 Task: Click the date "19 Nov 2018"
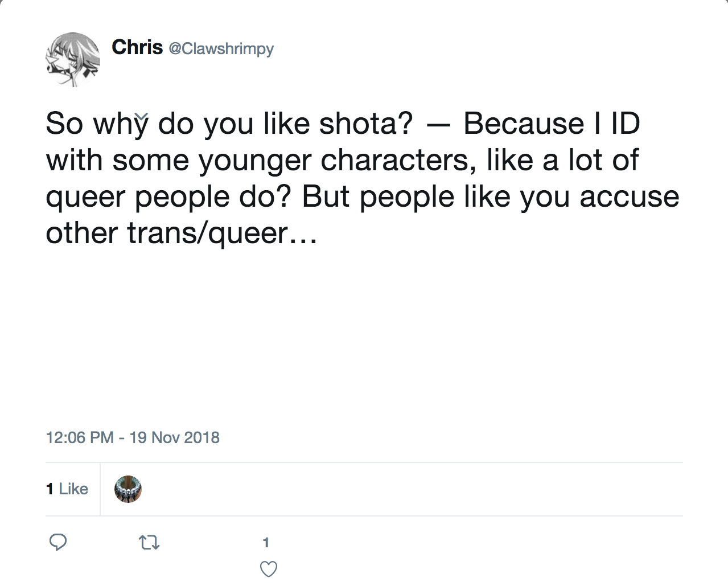pos(174,437)
